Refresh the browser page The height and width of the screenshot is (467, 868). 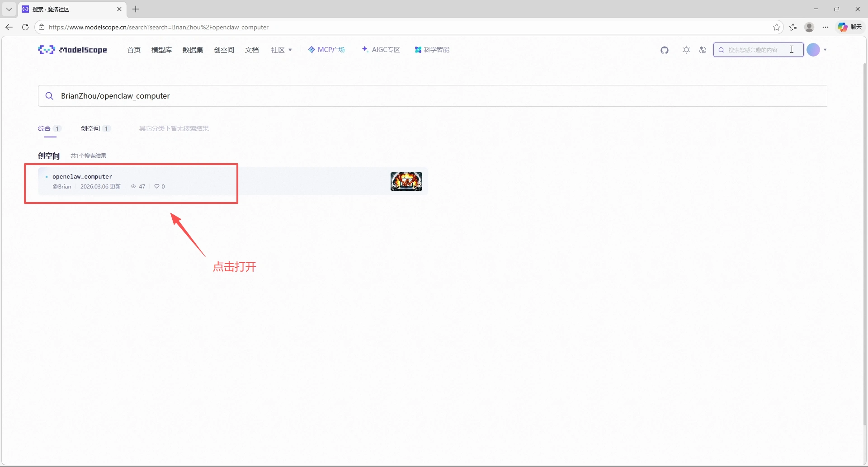coord(25,27)
